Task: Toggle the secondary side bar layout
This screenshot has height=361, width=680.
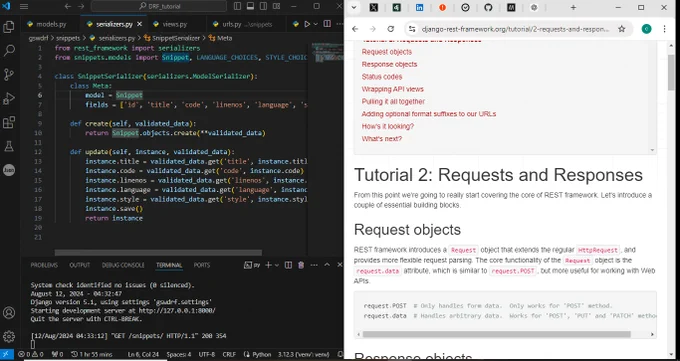Action: [x=263, y=6]
